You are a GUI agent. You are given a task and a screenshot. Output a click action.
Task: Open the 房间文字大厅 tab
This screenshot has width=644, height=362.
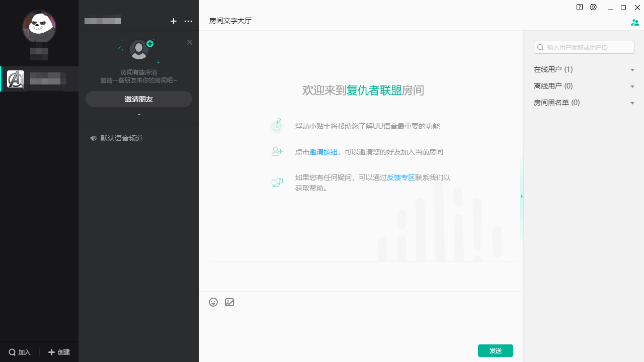[x=230, y=21]
